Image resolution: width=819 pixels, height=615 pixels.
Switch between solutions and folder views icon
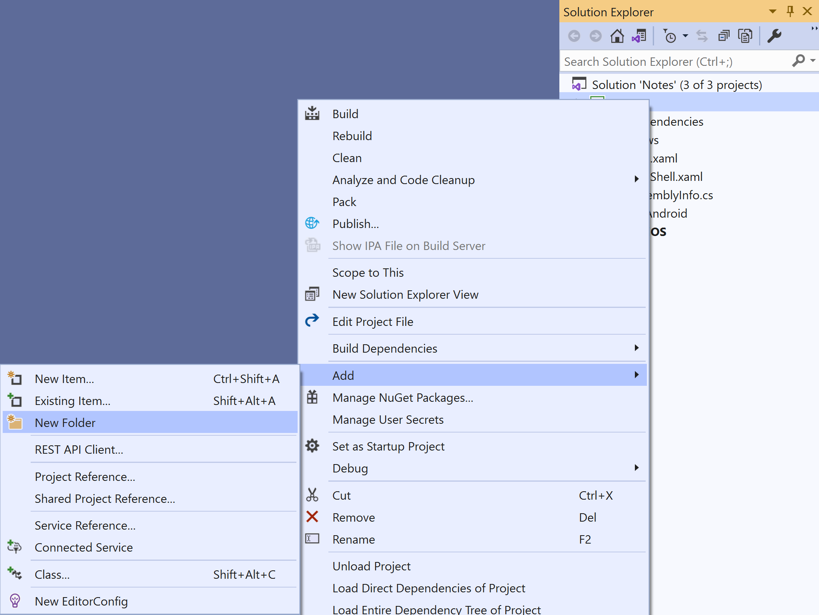pyautogui.click(x=639, y=36)
